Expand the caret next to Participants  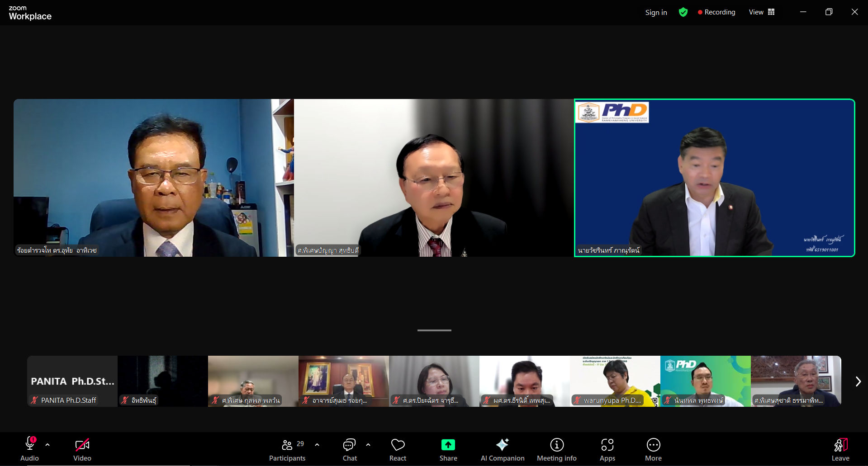317,445
